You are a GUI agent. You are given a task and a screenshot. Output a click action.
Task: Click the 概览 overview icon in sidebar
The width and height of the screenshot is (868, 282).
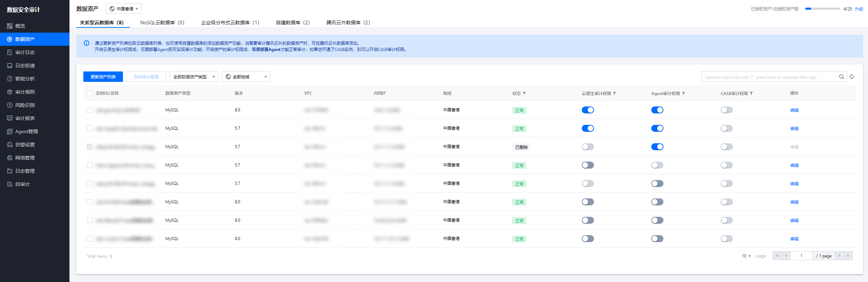click(x=10, y=26)
